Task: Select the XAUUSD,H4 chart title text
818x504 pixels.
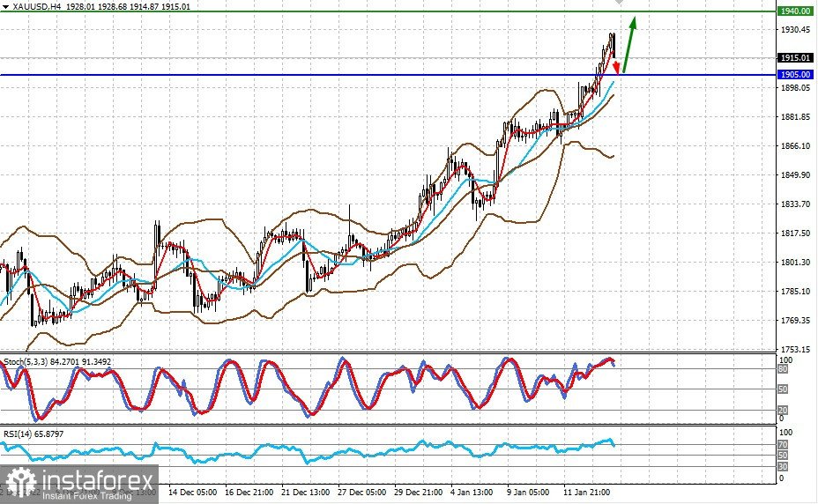Action: coord(35,7)
